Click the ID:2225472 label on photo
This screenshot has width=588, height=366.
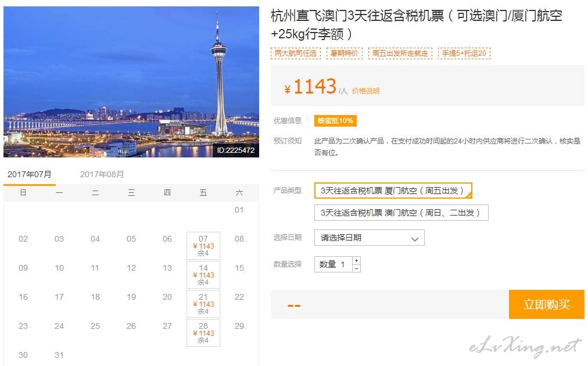tap(235, 150)
